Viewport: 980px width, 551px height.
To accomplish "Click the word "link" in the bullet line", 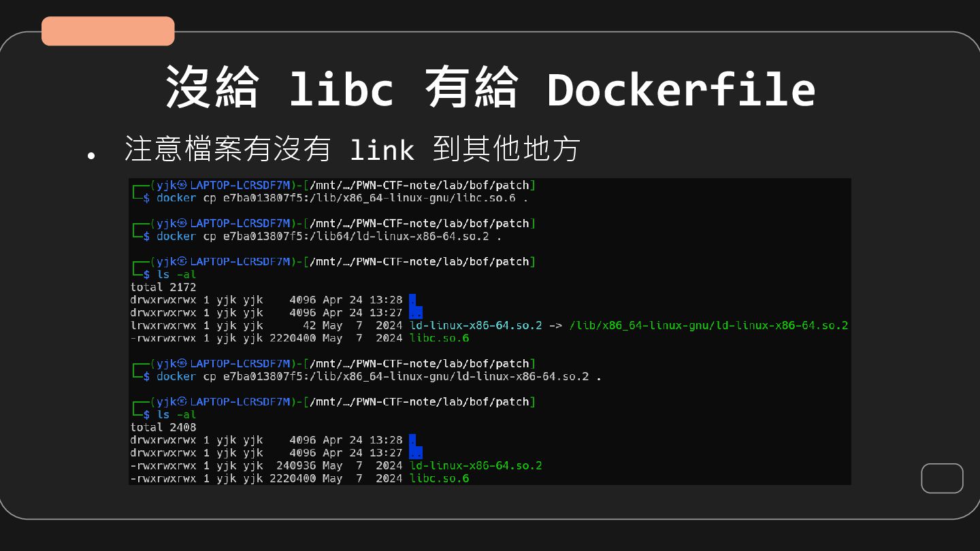I will 382,150.
